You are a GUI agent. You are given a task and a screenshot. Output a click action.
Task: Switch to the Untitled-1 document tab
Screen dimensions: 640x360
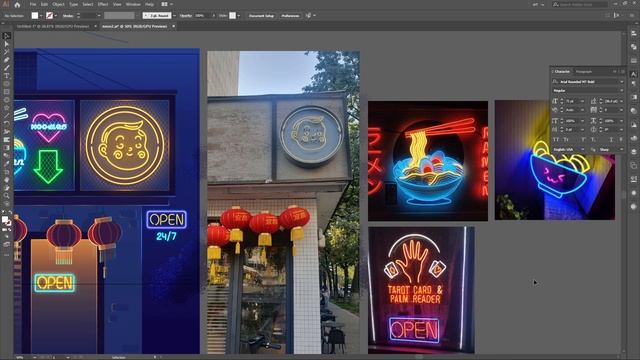pos(53,27)
